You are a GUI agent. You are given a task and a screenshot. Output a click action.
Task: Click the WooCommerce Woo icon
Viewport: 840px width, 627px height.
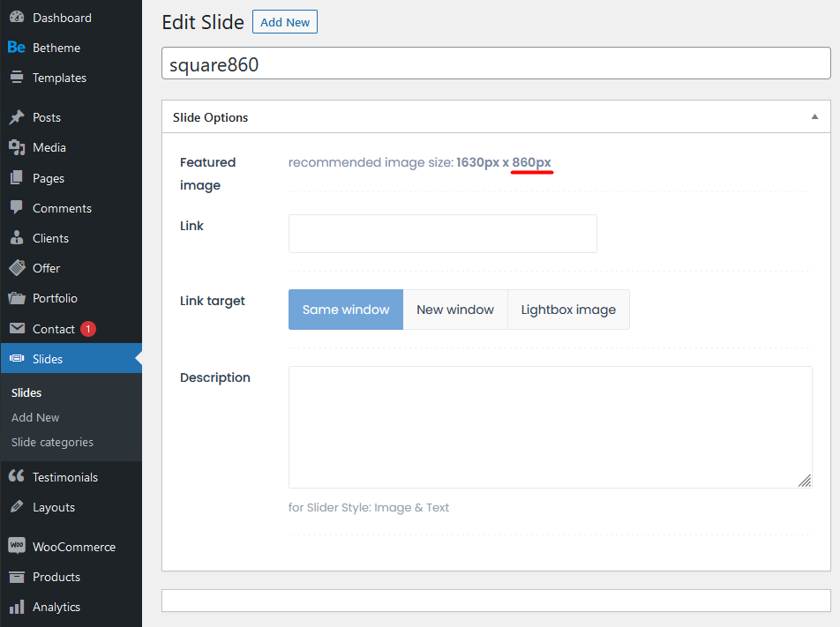tap(17, 547)
